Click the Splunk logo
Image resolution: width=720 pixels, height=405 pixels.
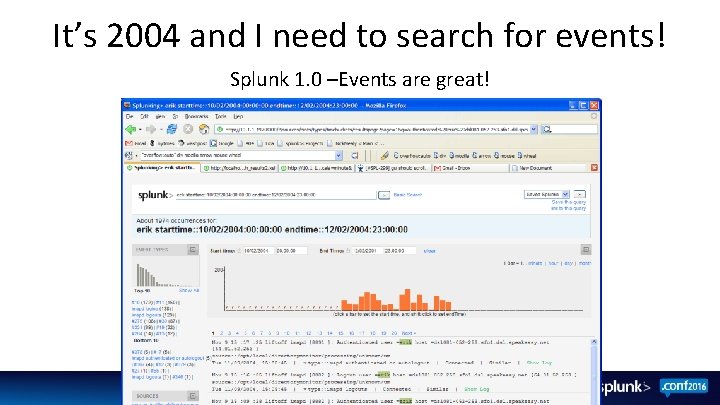click(x=155, y=195)
